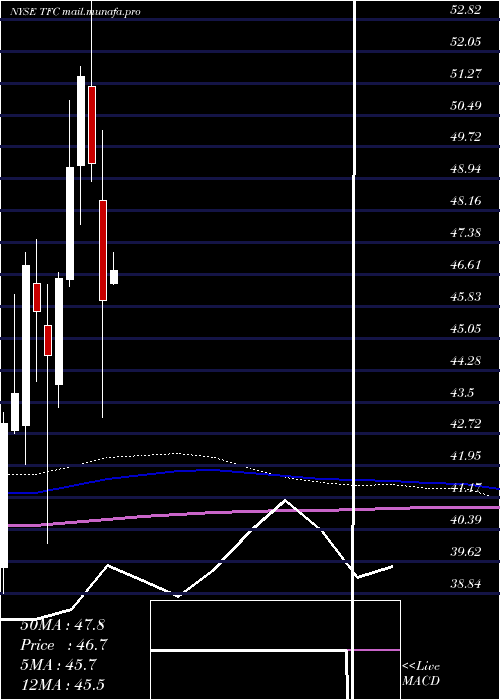The width and height of the screenshot is (500, 700).
Task: Click the small white candlestick near 46.61
Action: (114, 277)
